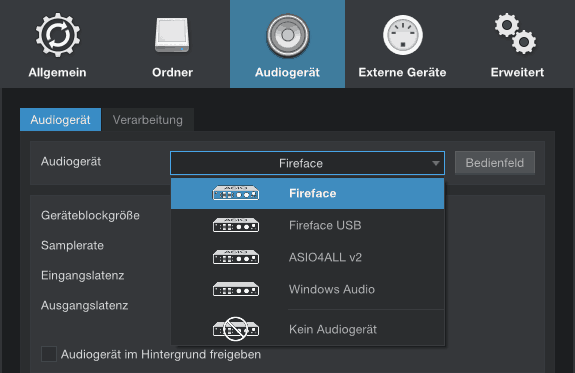Choose ASIO4ALL v2 from the device list
Viewport: 575px width, 373px height.
[x=307, y=257]
